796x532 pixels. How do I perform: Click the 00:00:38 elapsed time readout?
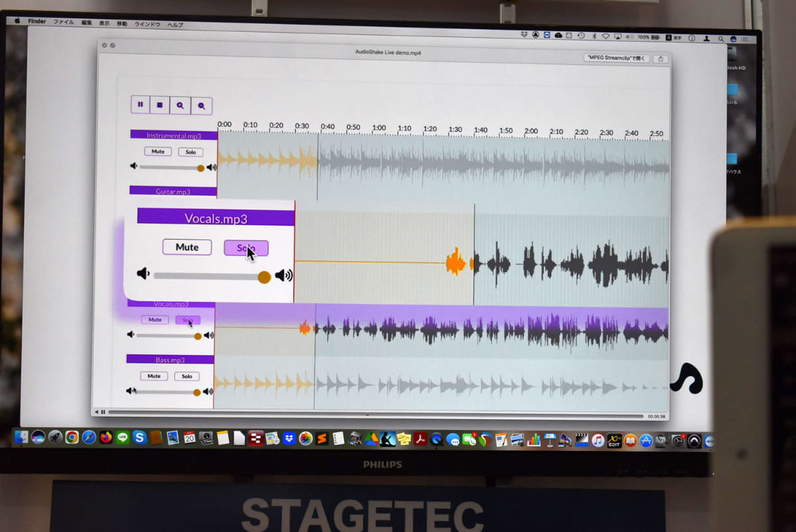coord(657,417)
